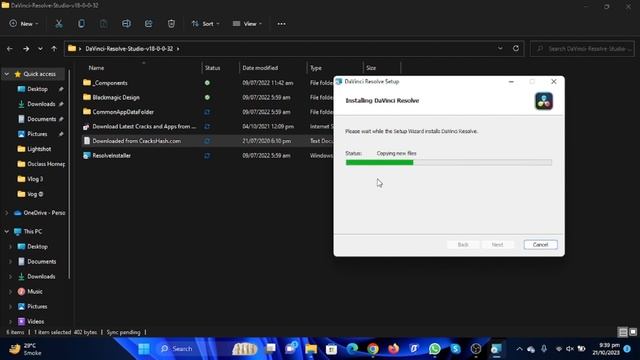
Task: Click the Cut scissors icon in toolbar
Action: [59, 24]
